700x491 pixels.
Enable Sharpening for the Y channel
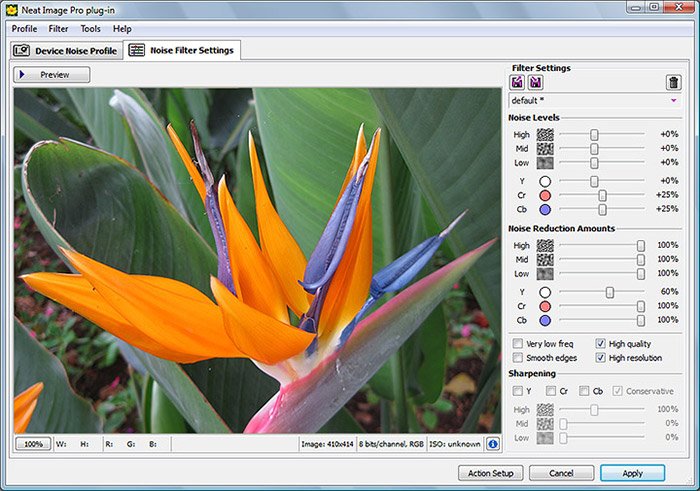(x=517, y=391)
